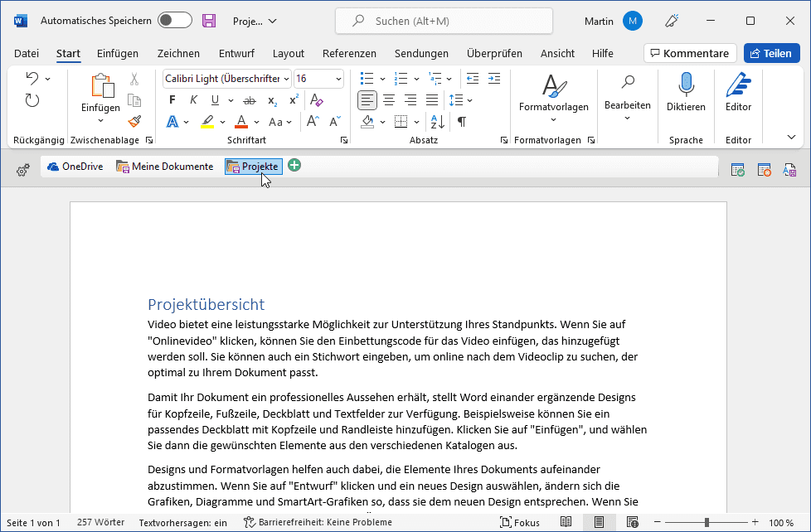This screenshot has width=811, height=532.
Task: Click the zoom slider in status bar
Action: pos(707,523)
